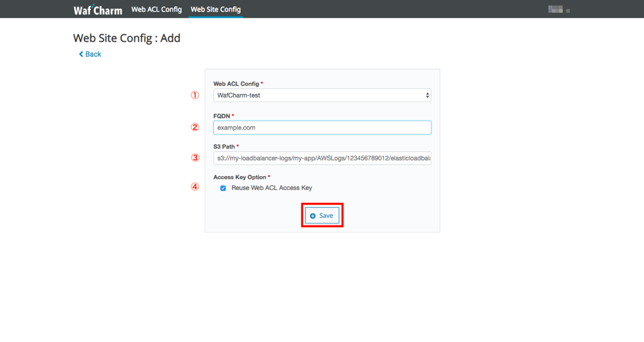Image resolution: width=644 pixels, height=342 pixels.
Task: Uncheck the Reuse Web ACL Access Key checkbox
Action: (x=223, y=188)
